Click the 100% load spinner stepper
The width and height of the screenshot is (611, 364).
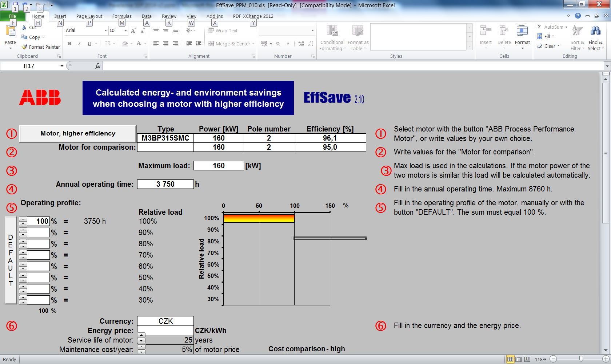coord(23,221)
